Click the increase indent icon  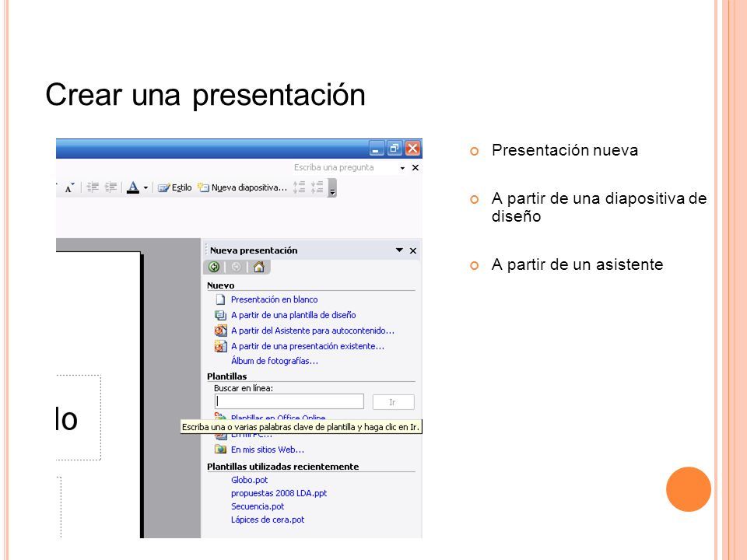click(x=110, y=187)
